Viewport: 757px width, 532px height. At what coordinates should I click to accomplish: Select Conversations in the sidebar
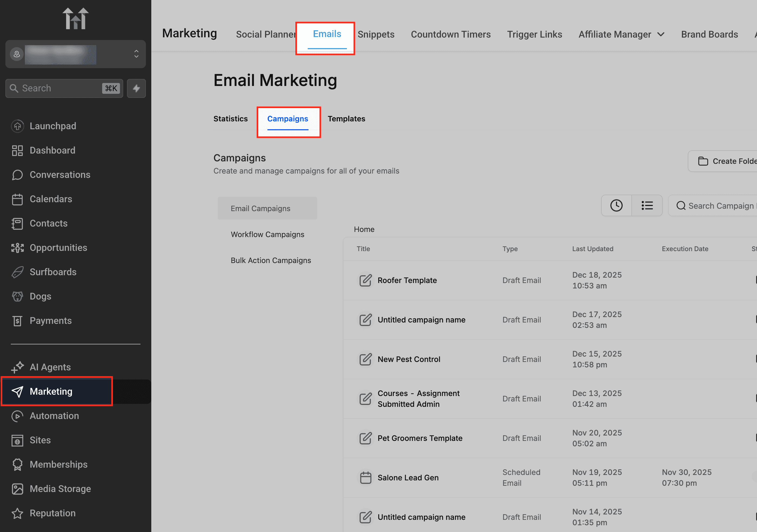pyautogui.click(x=60, y=174)
